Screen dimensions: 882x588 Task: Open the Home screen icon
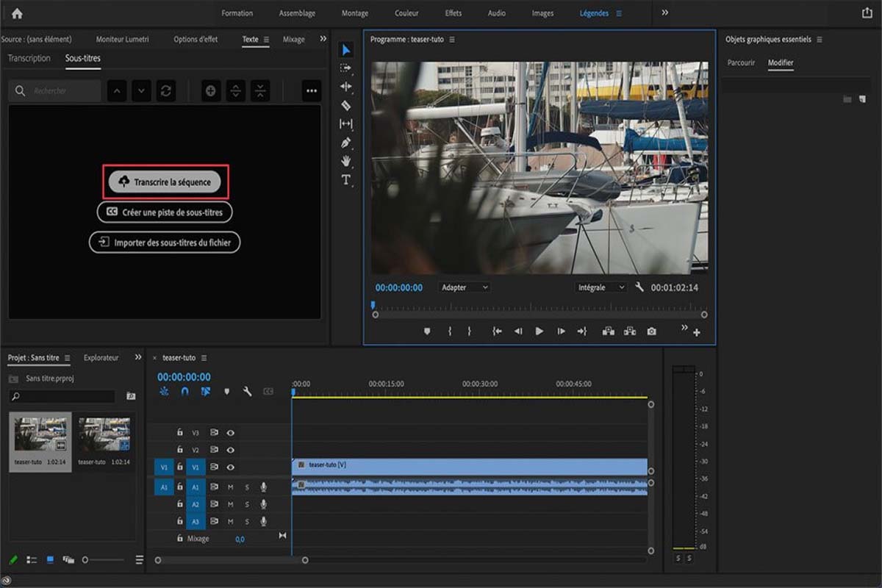pyautogui.click(x=17, y=13)
